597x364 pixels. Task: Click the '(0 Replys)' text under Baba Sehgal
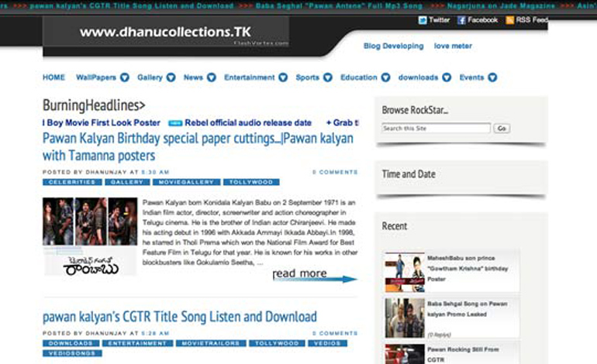coord(439,335)
